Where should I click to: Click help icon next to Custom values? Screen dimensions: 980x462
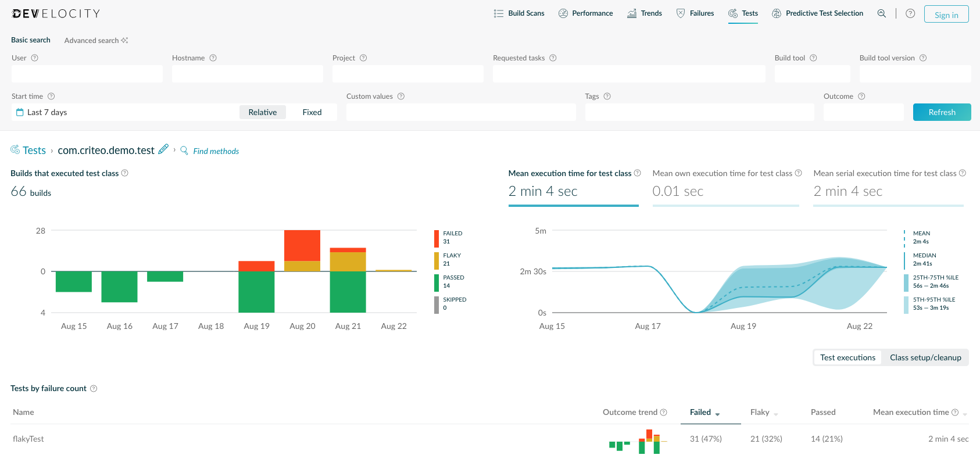400,96
